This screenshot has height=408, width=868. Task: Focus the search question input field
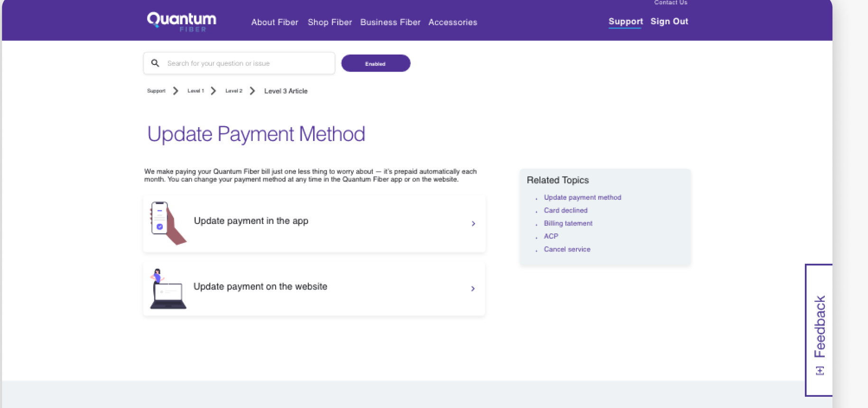coord(239,63)
